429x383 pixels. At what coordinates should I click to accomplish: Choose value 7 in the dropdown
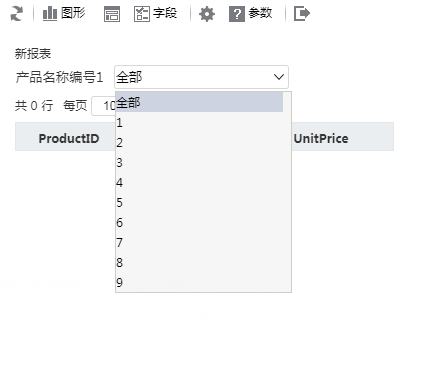pos(199,242)
